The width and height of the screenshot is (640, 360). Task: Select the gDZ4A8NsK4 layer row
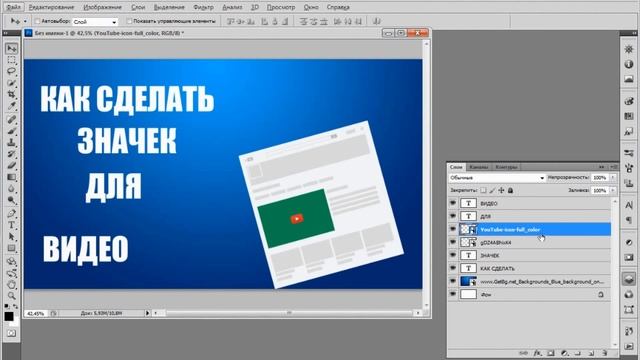coord(529,242)
